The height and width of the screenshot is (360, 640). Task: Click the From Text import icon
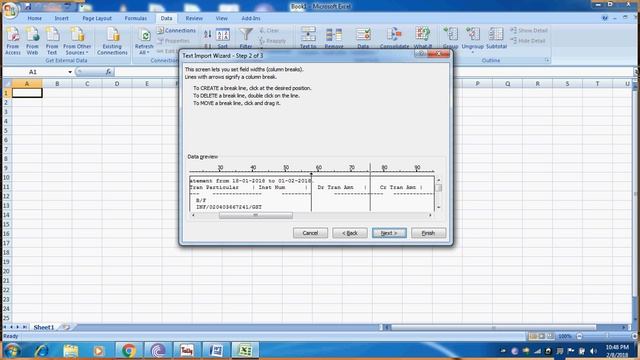tap(52, 41)
